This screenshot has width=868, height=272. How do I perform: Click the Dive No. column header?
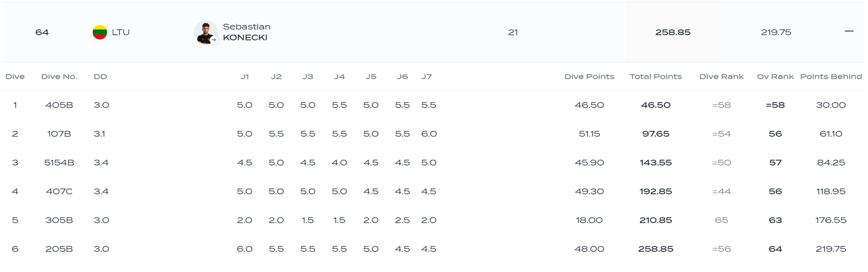pyautogui.click(x=59, y=77)
